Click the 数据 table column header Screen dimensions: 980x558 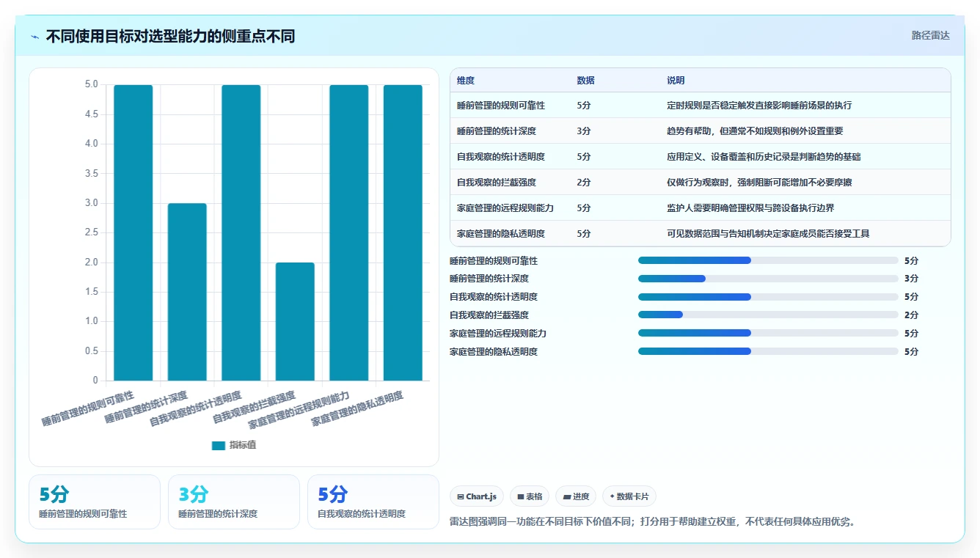pyautogui.click(x=586, y=81)
